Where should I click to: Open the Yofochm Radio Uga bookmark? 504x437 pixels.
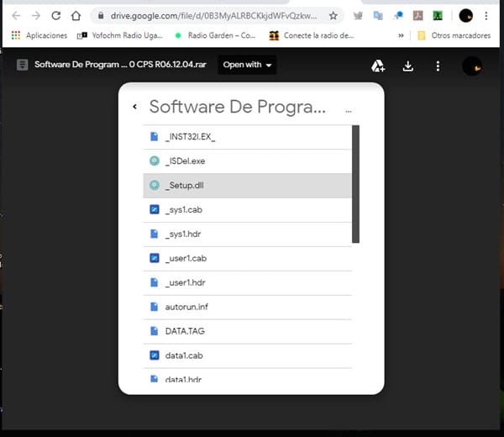pos(120,35)
